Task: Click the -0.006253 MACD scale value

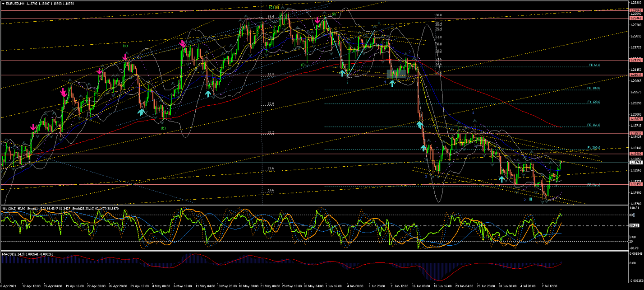Action: click(635, 281)
